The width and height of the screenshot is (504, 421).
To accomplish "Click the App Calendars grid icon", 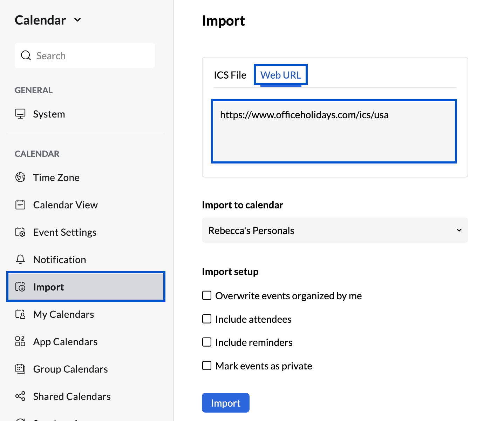I will (20, 341).
